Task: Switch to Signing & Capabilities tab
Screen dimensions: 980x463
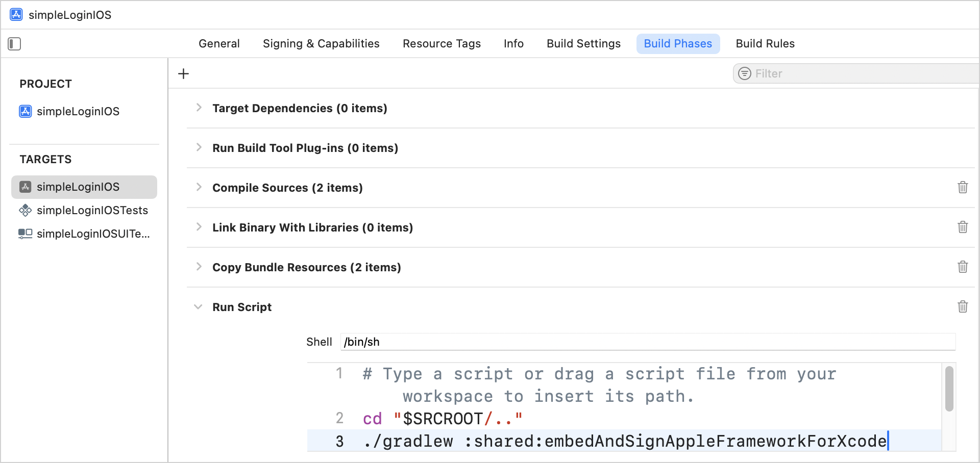Action: tap(321, 44)
